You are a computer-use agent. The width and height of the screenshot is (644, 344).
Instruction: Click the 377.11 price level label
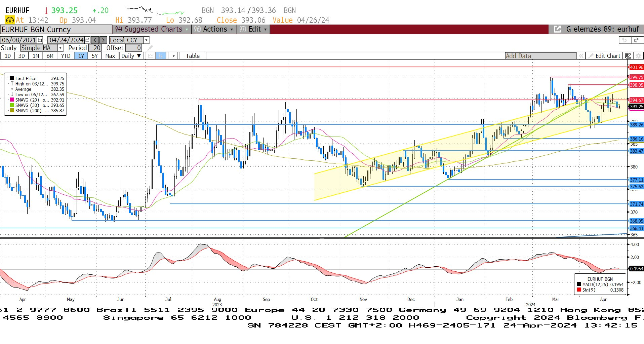click(x=636, y=180)
